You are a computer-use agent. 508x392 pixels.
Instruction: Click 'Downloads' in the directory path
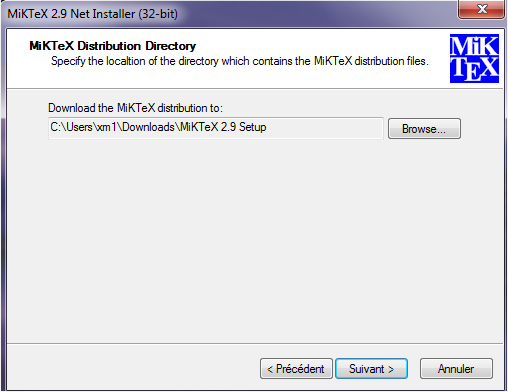(148, 127)
